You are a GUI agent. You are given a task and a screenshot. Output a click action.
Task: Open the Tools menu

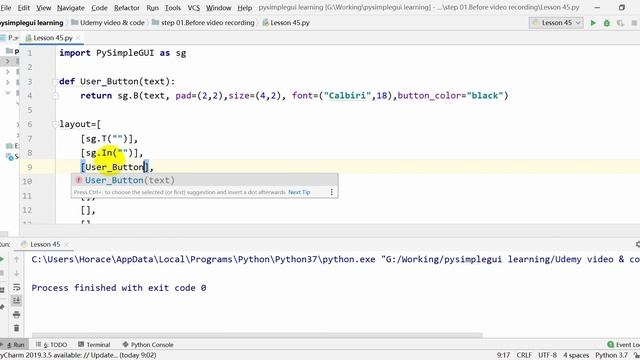[x=173, y=8]
